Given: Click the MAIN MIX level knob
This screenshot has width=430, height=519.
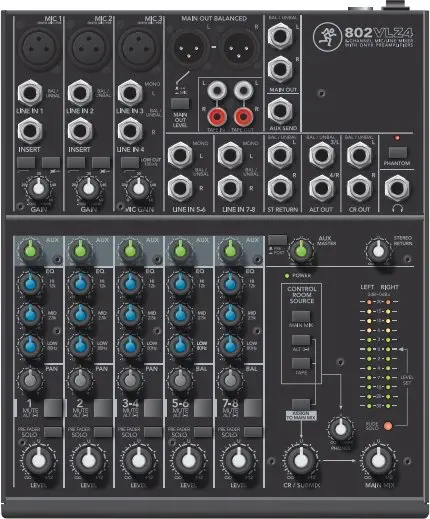Looking at the screenshot, I should pyautogui.click(x=378, y=461).
